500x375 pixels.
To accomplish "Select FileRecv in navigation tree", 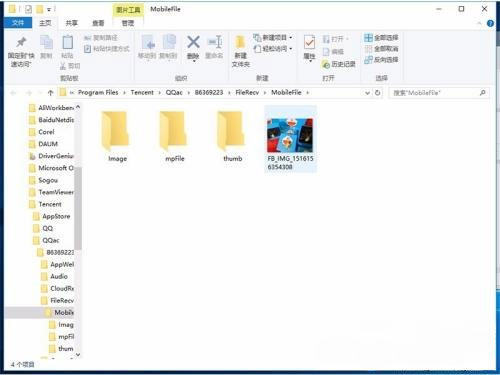I will pos(57,300).
